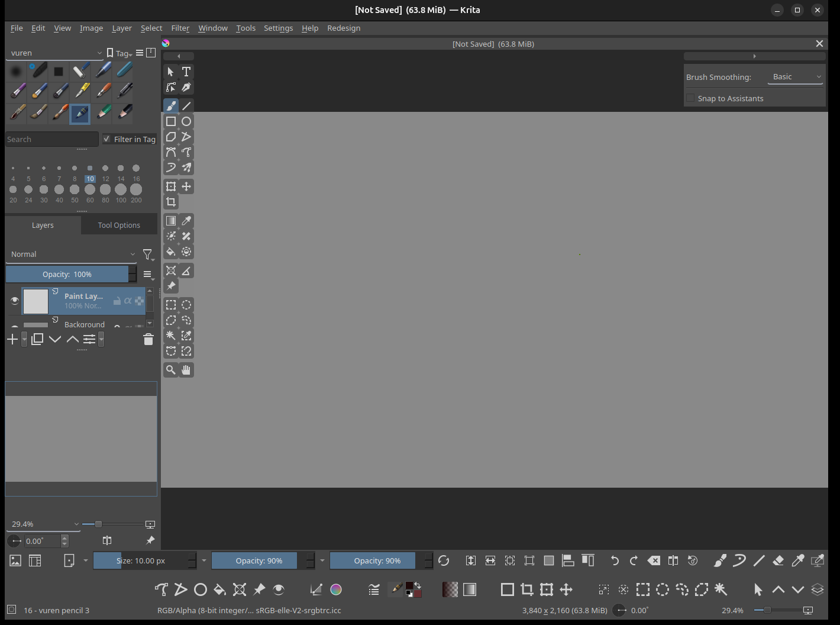Click the delete layer trash icon

pos(148,339)
